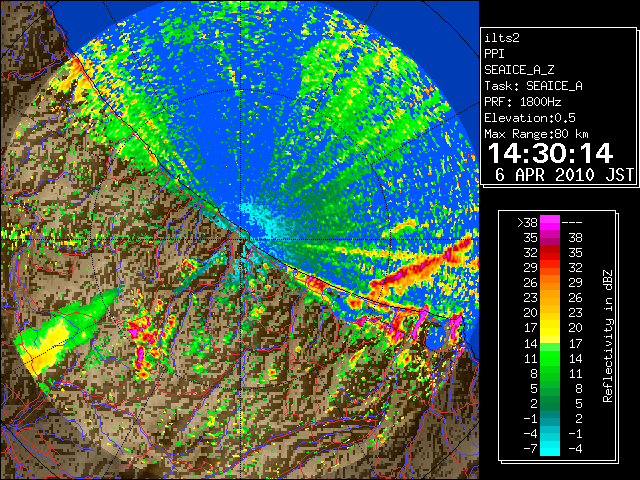Click the 14:30:14 timestamp
Viewport: 640px width, 480px height.
(550, 153)
